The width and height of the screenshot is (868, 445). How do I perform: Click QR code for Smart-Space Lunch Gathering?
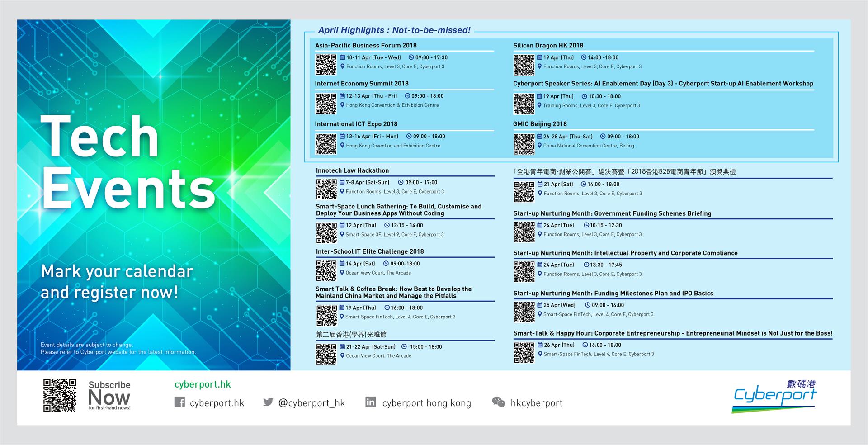coord(326,232)
